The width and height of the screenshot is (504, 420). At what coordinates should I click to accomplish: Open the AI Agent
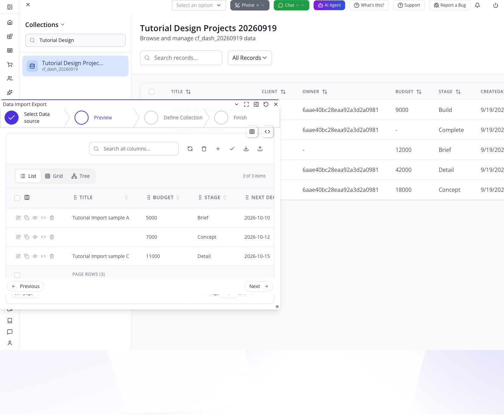[x=329, y=5]
